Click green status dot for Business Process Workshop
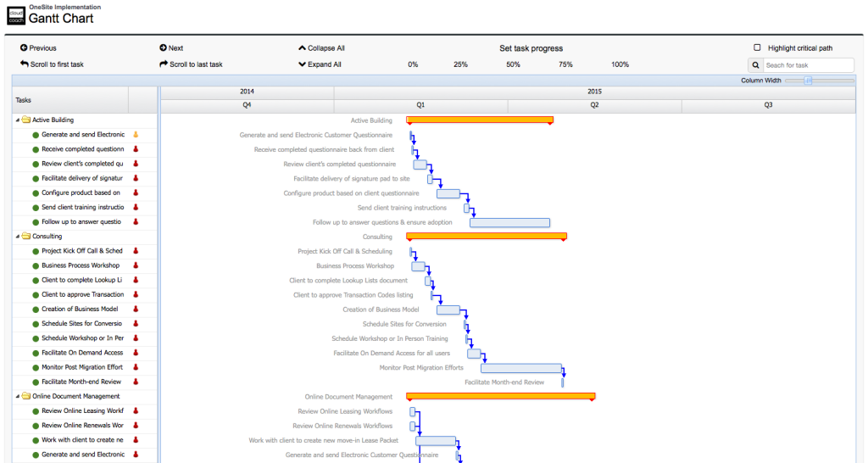Viewport: 868px width, 463px height. pos(36,265)
